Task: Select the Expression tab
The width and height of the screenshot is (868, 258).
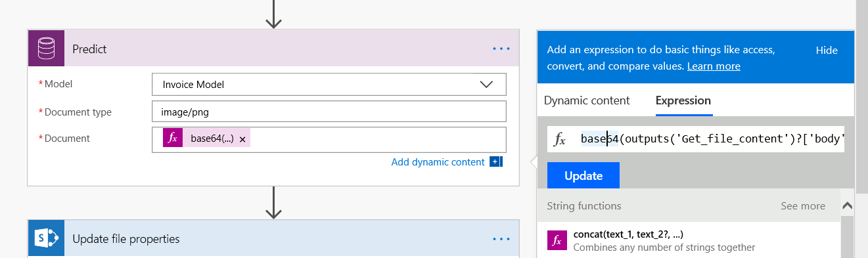Action: (x=683, y=100)
